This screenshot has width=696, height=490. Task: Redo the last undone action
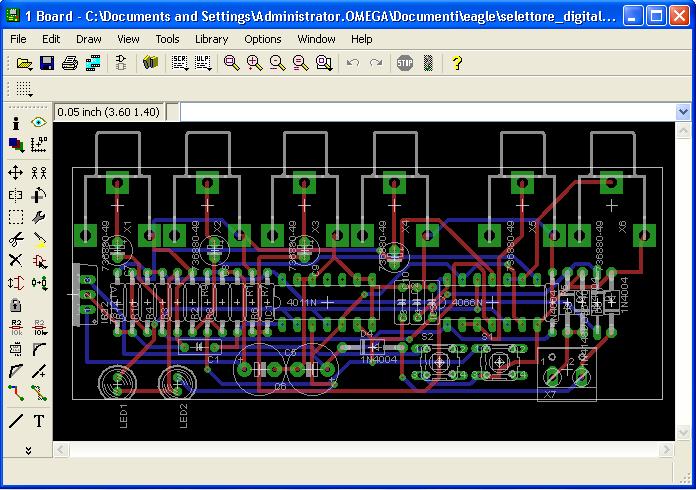pos(376,63)
